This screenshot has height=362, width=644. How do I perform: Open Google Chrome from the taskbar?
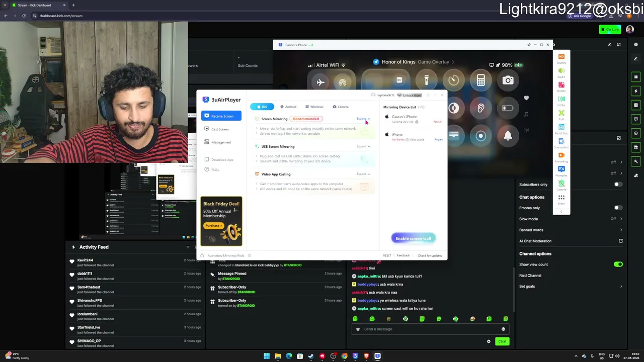[344, 356]
